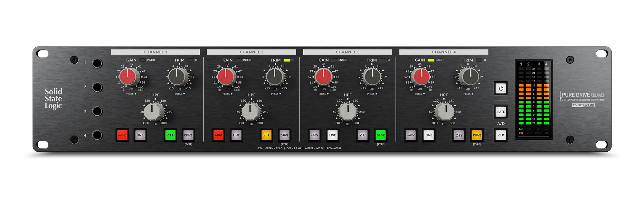Screen dimensions: 644x205
Task: Click front input jack 3
Action: tap(97, 111)
